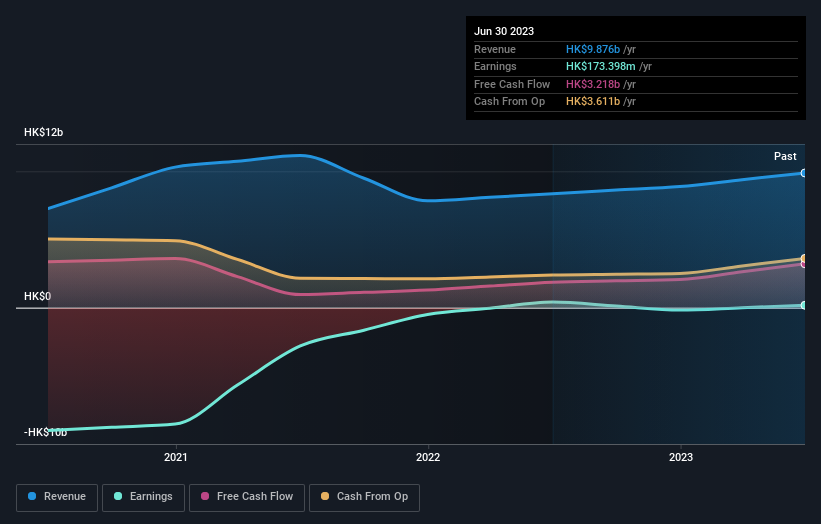The height and width of the screenshot is (524, 821).
Task: Click the Earnings row label in the tooltip
Action: coord(495,66)
